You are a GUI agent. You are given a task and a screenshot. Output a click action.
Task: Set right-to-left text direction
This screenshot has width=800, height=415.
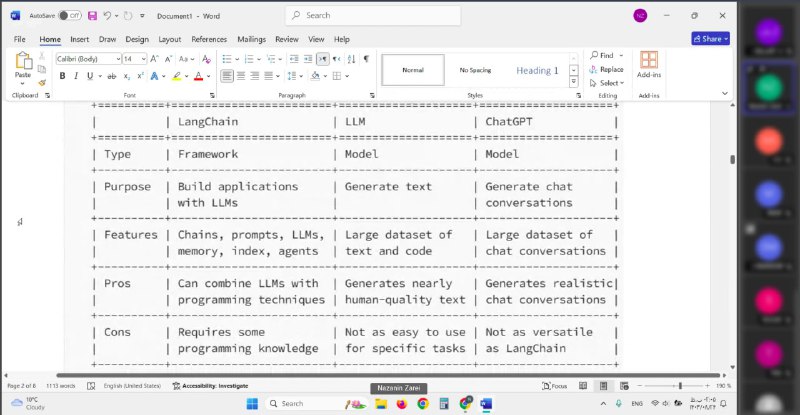tap(336, 59)
